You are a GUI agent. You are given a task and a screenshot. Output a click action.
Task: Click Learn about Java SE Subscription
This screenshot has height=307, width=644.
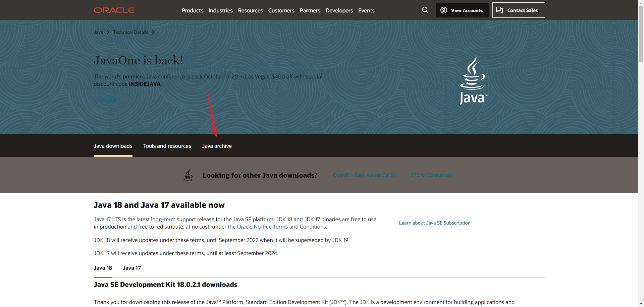pos(434,223)
